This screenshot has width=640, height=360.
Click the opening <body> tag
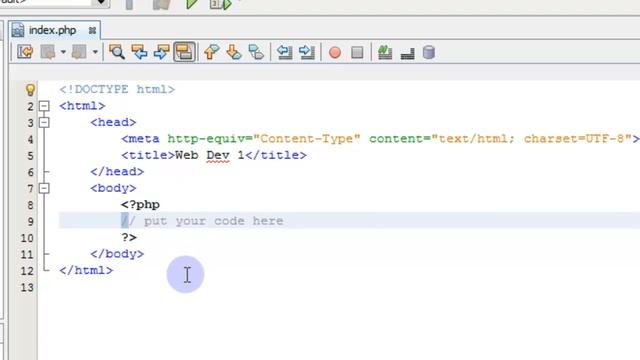tap(113, 188)
